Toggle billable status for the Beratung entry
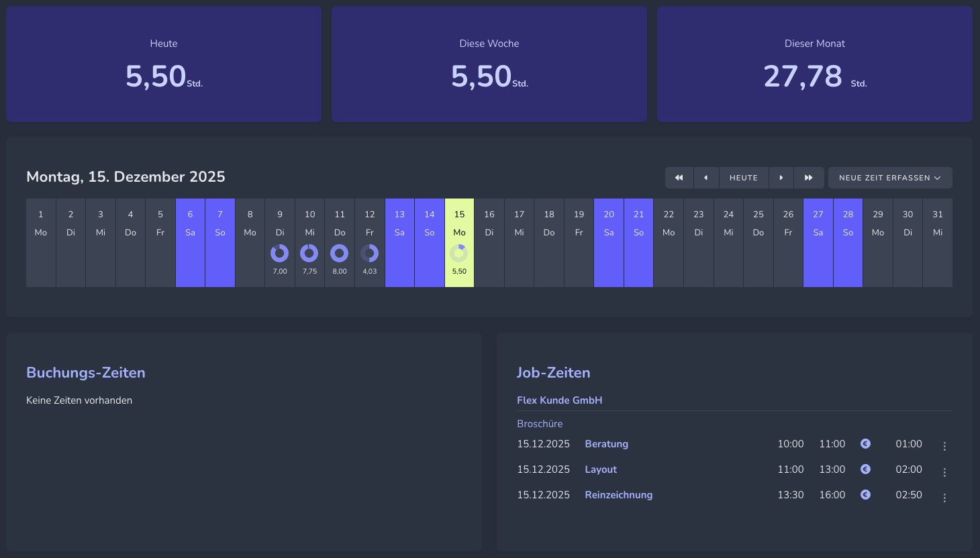This screenshot has width=980, height=558. pyautogui.click(x=865, y=443)
